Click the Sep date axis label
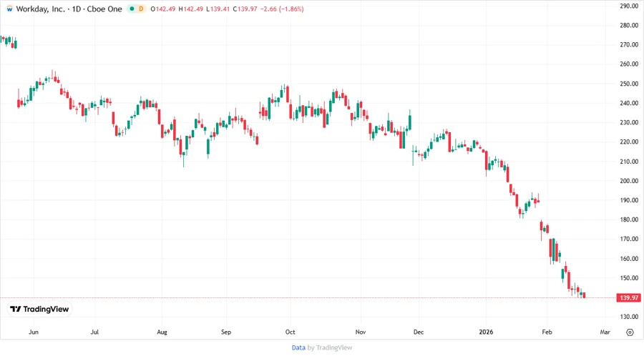Screen dimensions: 644x356 click(x=226, y=332)
